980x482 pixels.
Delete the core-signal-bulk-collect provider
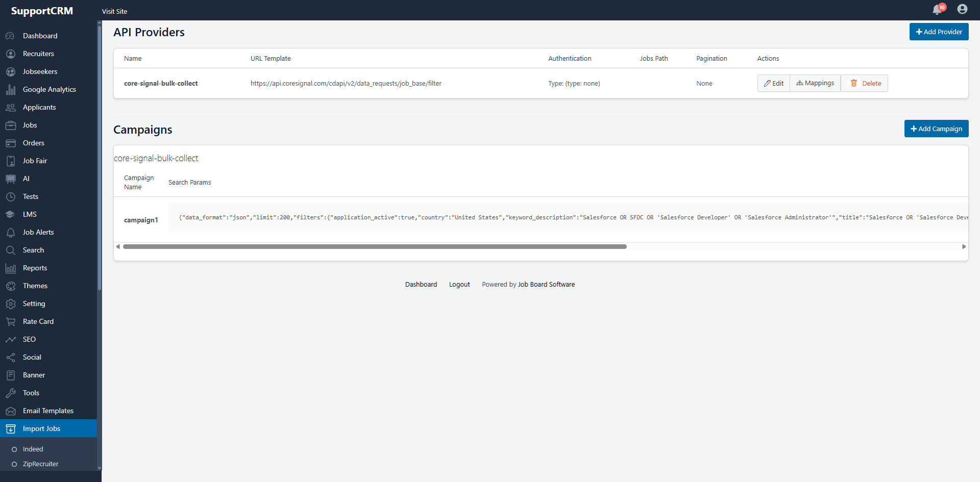click(864, 83)
